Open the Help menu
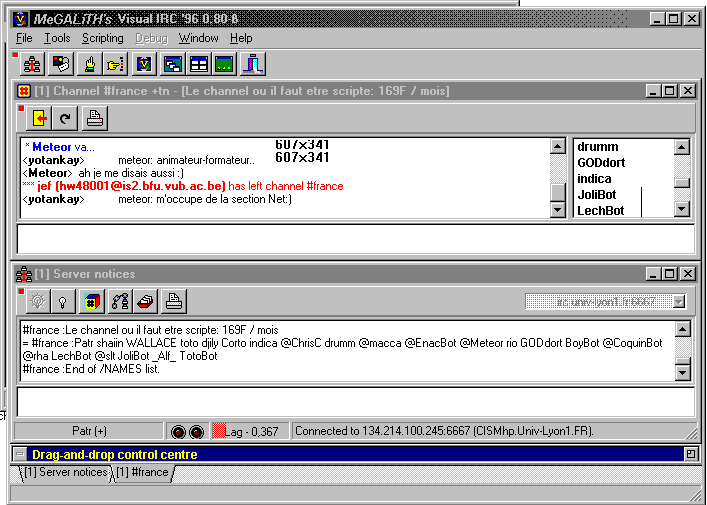This screenshot has height=505, width=707. 241,38
